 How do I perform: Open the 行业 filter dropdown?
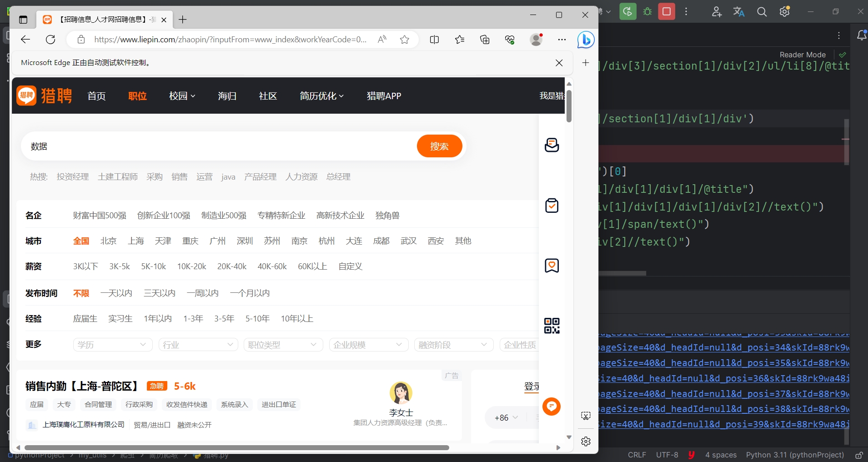coord(198,345)
